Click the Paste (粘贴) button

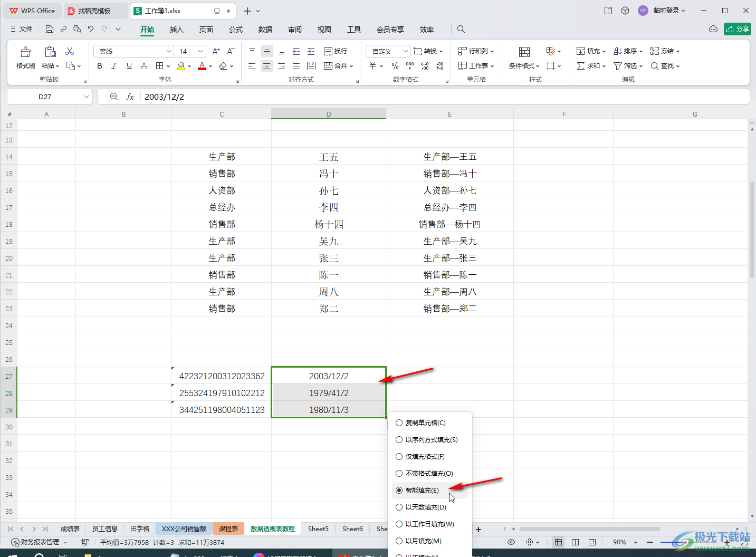(x=50, y=57)
